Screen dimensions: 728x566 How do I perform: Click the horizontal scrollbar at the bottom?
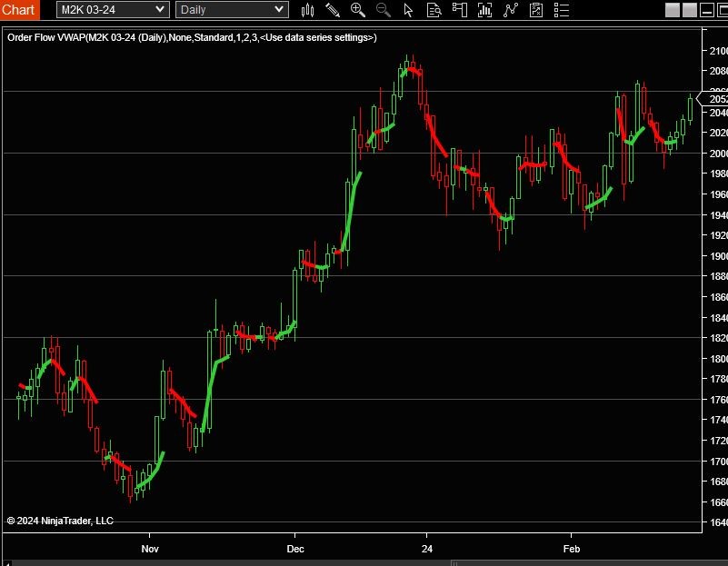coord(367,562)
